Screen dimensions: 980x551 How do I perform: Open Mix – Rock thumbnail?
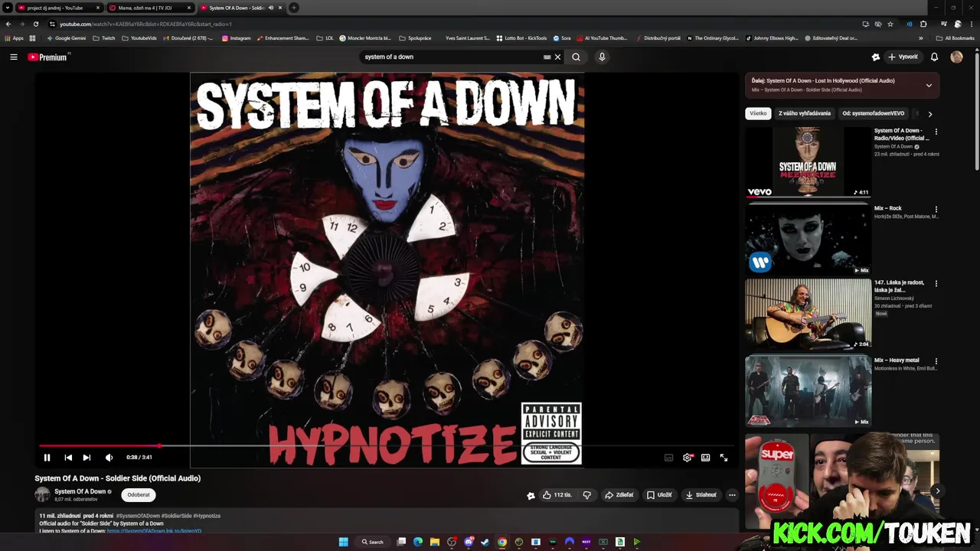pyautogui.click(x=808, y=240)
